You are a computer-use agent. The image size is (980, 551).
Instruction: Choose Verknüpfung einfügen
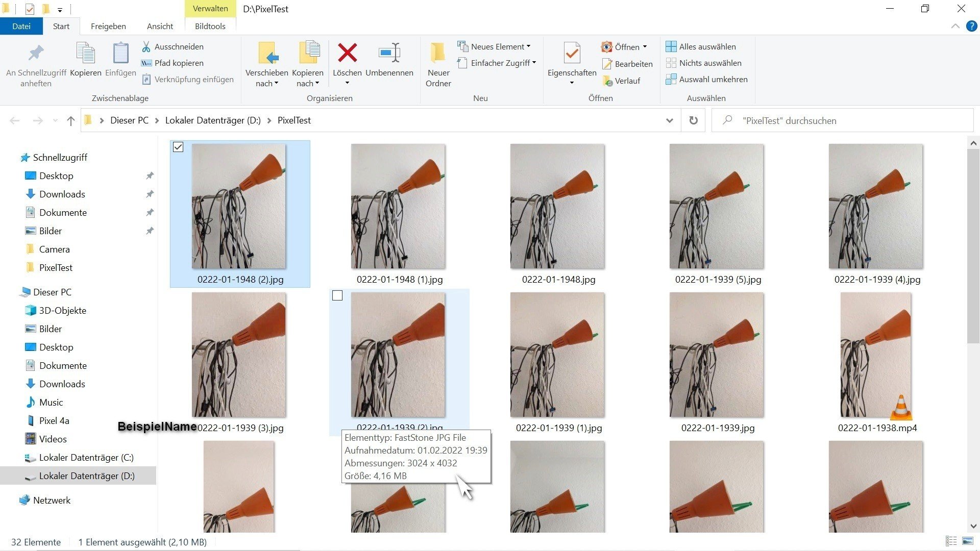pyautogui.click(x=188, y=79)
